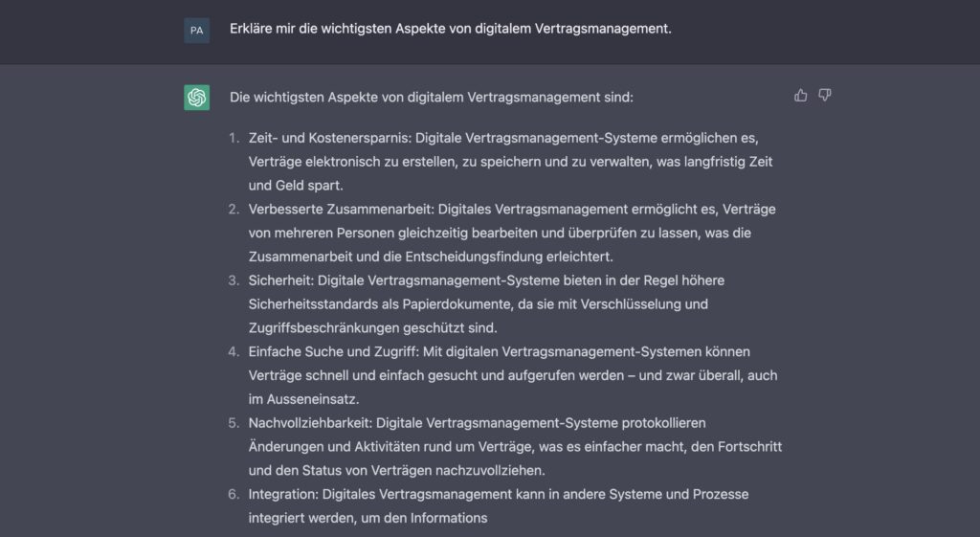Click the line 'und Geld spart.'
The height and width of the screenshot is (537, 980).
point(295,185)
